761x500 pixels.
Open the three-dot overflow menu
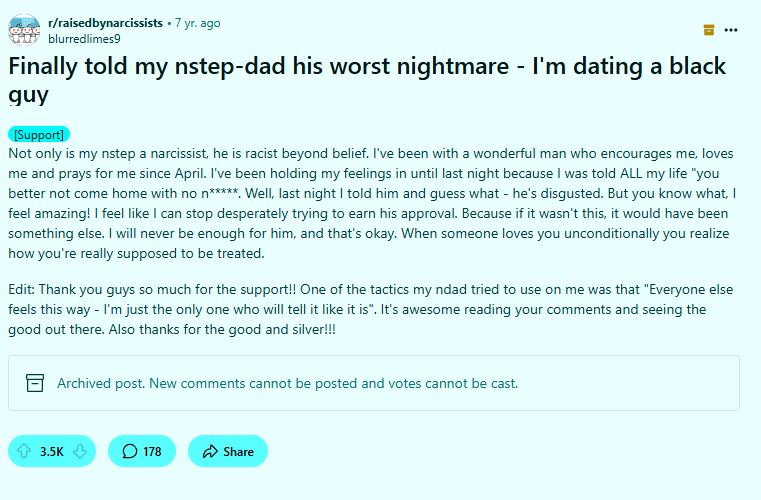[x=730, y=30]
